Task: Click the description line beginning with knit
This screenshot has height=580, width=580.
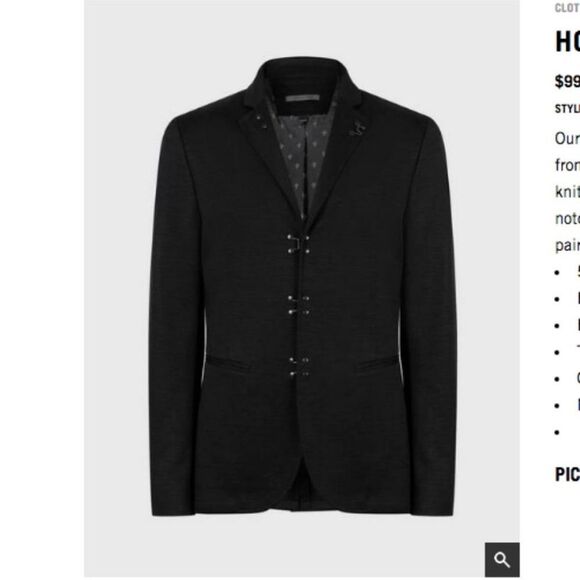Action: tap(567, 192)
